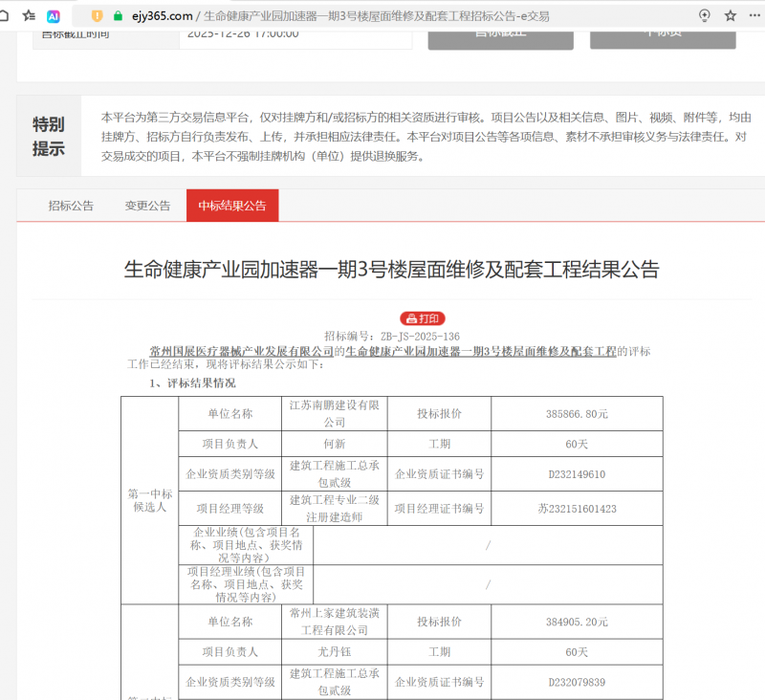Open the browser menu chevron at right
This screenshot has height=700, width=765.
point(756,16)
